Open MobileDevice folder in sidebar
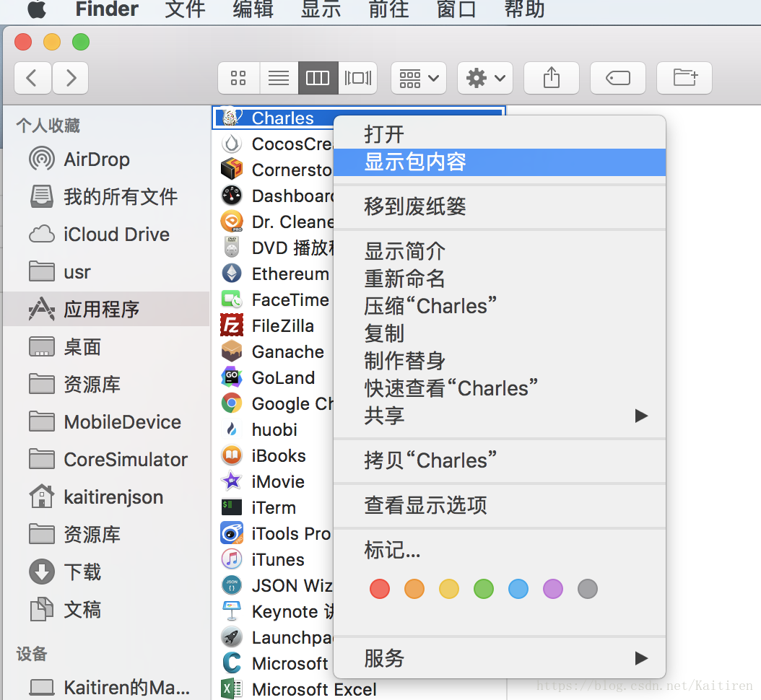 pyautogui.click(x=105, y=421)
